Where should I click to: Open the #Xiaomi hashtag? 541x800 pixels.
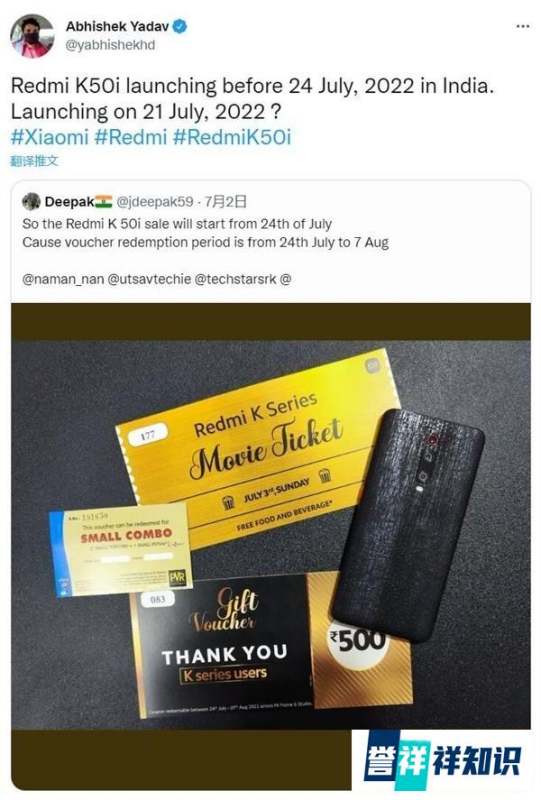(x=50, y=137)
